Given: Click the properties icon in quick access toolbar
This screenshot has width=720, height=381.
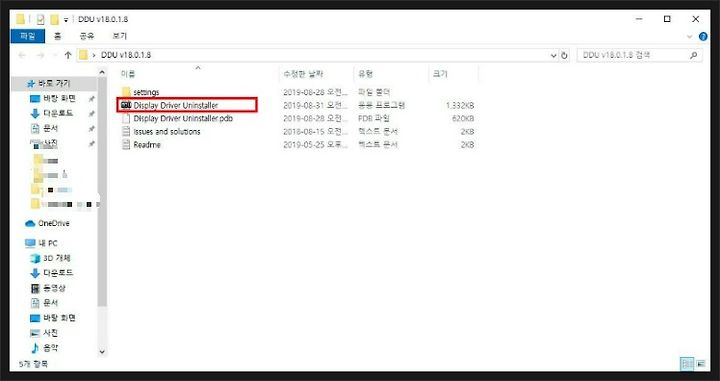Looking at the screenshot, I should (x=40, y=19).
